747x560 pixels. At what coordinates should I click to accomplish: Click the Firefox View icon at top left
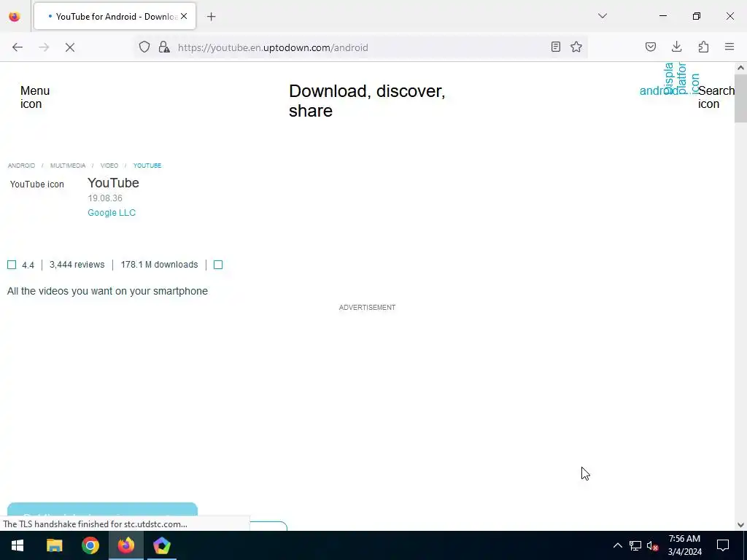[x=15, y=16]
